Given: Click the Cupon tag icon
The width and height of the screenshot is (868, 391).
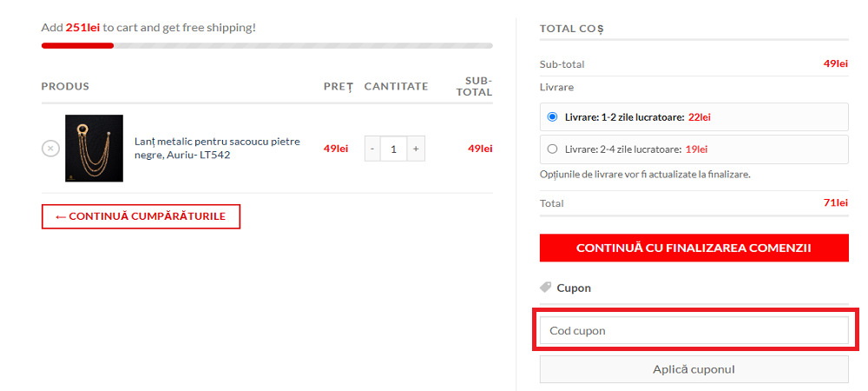Looking at the screenshot, I should (x=545, y=288).
